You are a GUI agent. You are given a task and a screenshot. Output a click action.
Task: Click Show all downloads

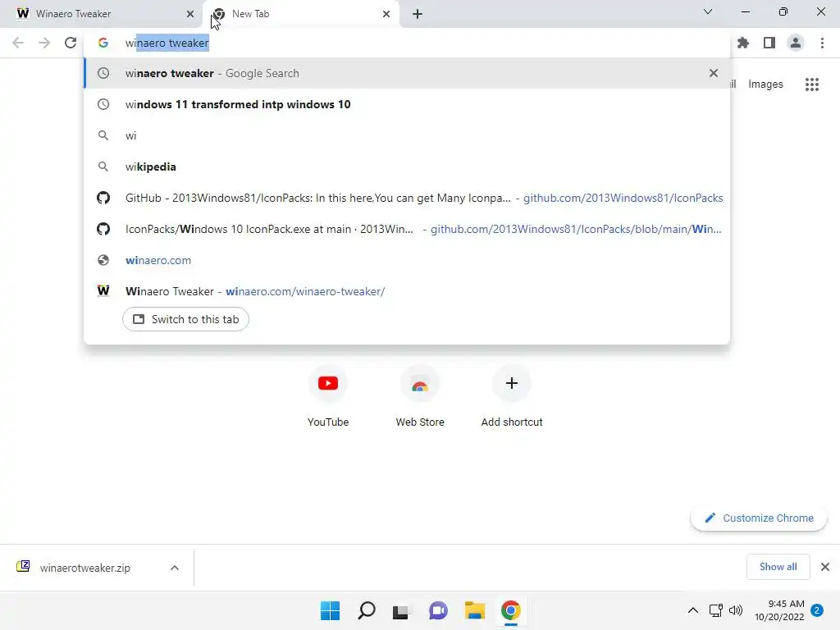[778, 567]
